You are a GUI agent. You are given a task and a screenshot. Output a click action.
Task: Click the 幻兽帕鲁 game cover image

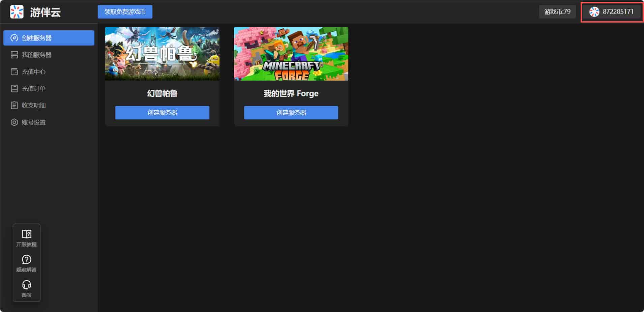(162, 54)
